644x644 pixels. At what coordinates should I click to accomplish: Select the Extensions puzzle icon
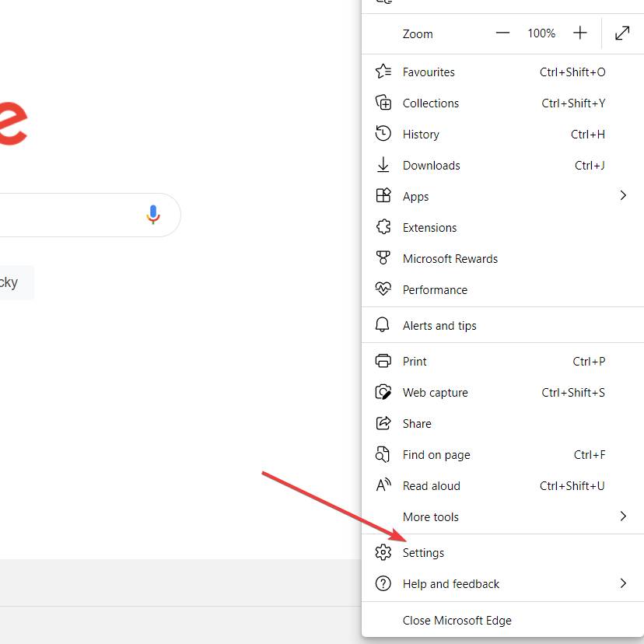(383, 227)
